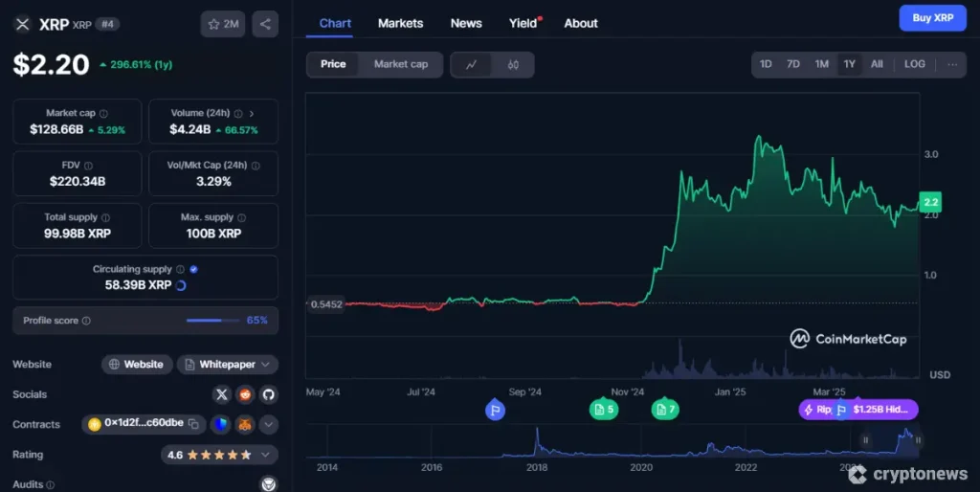Viewport: 980px width, 492px height.
Task: Open the Chart tab
Action: pyautogui.click(x=335, y=24)
